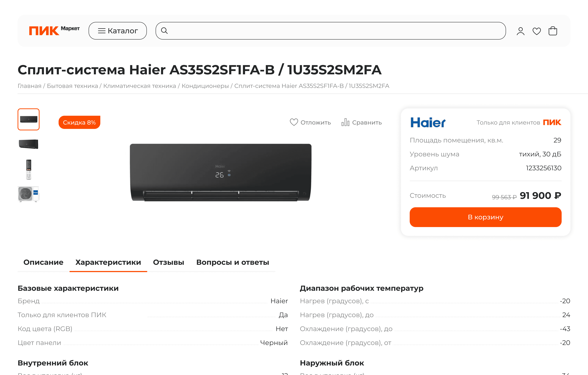
Task: Open the user account profile icon
Action: click(520, 31)
